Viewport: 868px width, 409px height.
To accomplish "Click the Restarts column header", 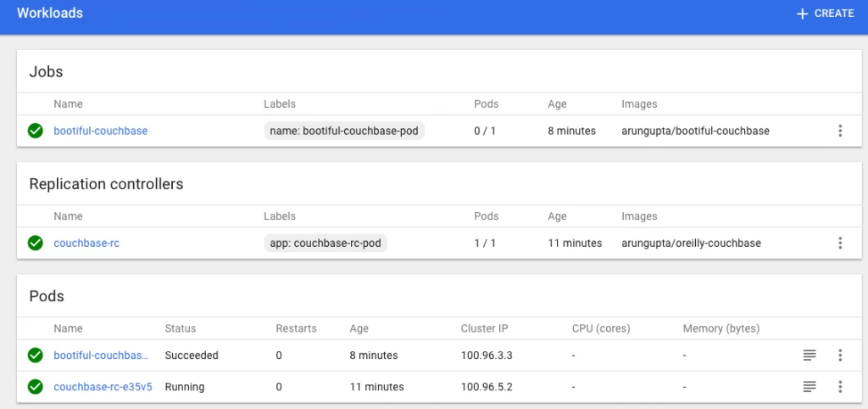I will [296, 328].
